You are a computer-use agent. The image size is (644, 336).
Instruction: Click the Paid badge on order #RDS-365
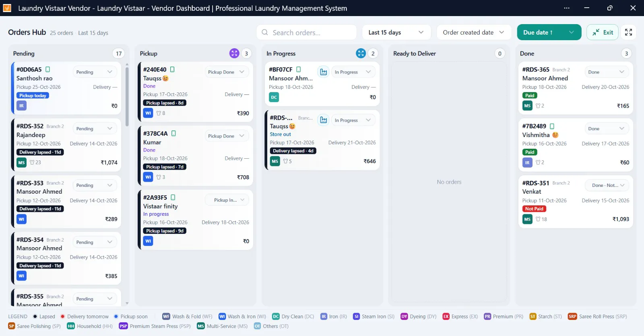[530, 95]
